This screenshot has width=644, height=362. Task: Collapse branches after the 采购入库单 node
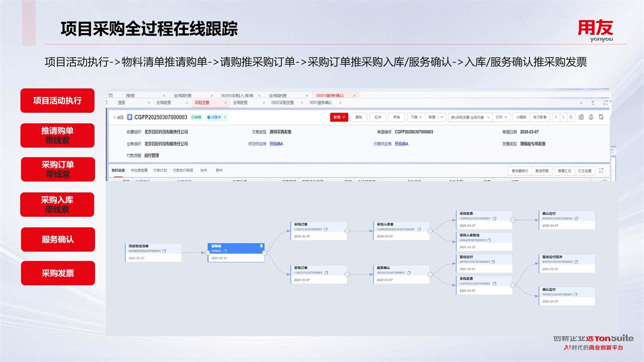430,230
